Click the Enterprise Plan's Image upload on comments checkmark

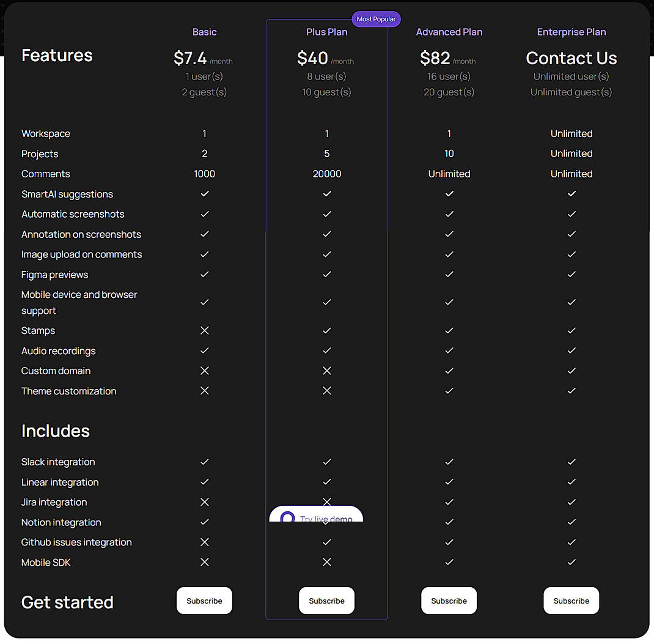[571, 254]
